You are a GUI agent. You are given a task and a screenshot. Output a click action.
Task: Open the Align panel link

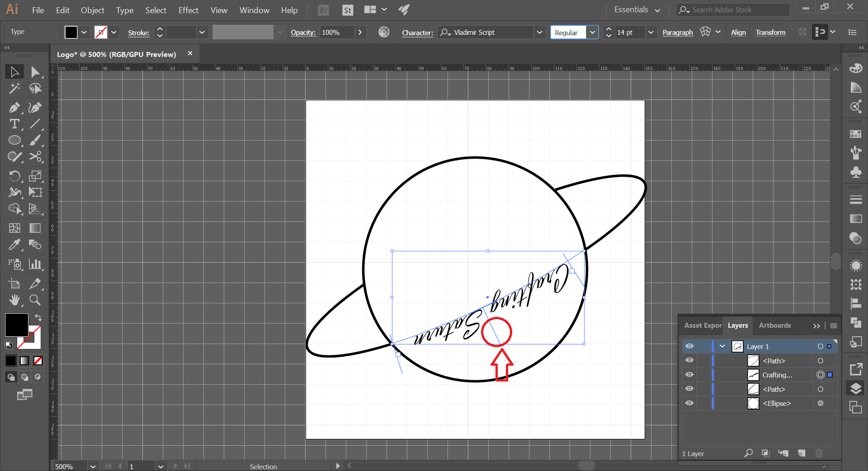pos(738,33)
